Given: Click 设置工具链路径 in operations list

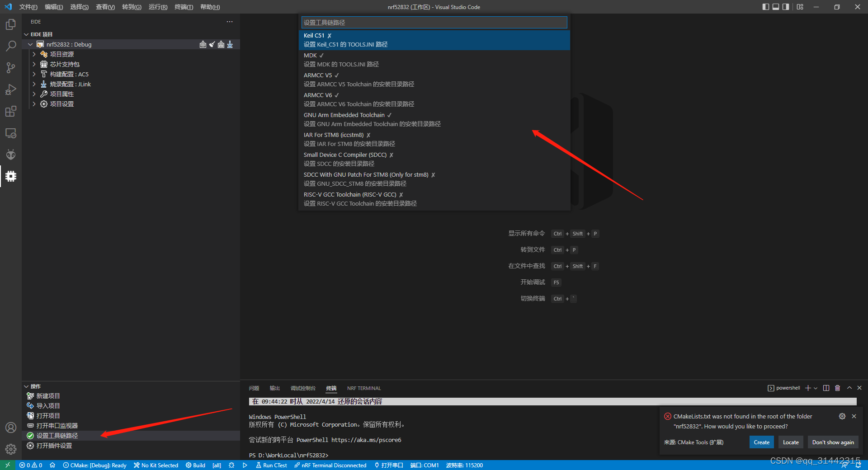Looking at the screenshot, I should (57, 436).
